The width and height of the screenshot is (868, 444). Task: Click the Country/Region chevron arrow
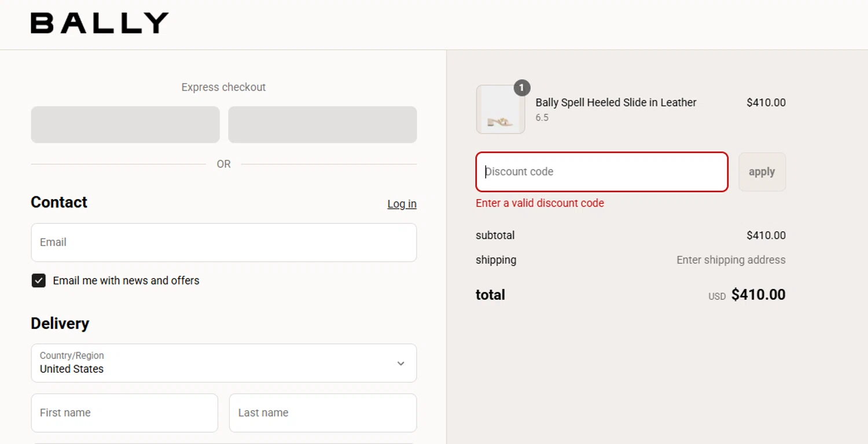pos(400,364)
